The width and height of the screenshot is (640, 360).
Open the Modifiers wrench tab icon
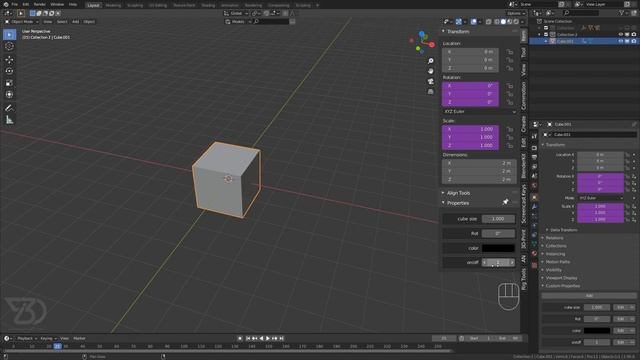click(534, 207)
